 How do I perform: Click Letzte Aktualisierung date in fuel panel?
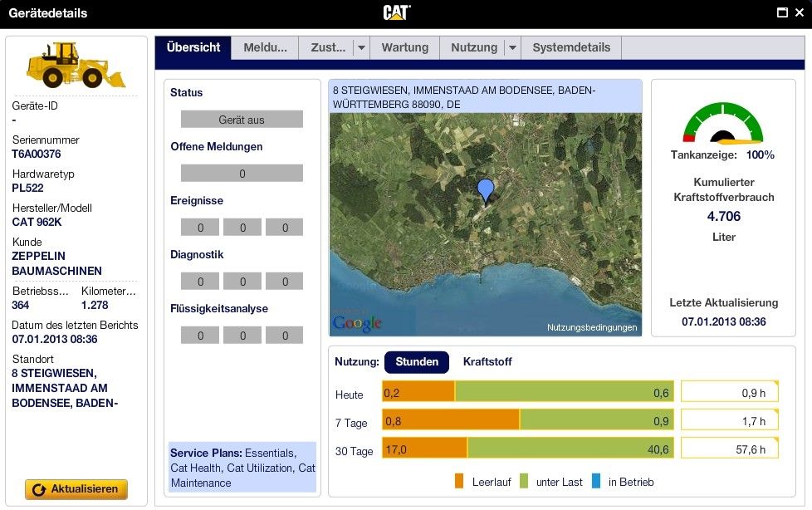pyautogui.click(x=723, y=321)
